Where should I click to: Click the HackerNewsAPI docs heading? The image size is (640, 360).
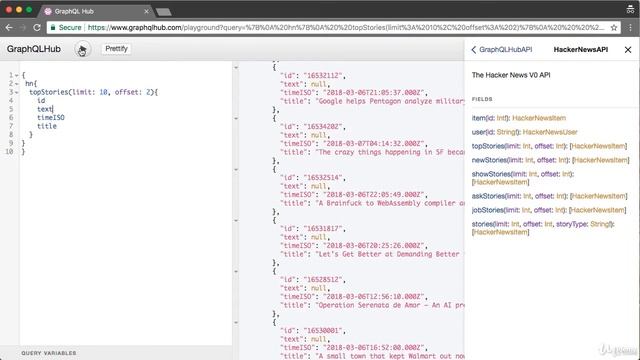pyautogui.click(x=580, y=49)
